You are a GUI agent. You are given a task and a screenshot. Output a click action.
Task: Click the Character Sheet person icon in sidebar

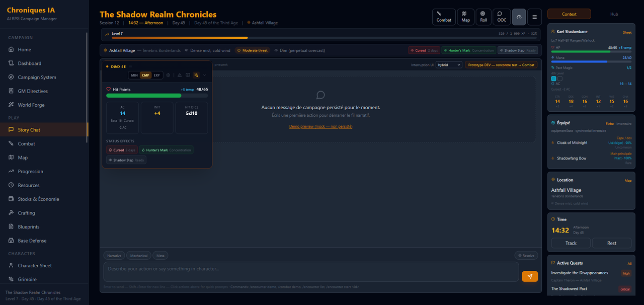coord(12,265)
